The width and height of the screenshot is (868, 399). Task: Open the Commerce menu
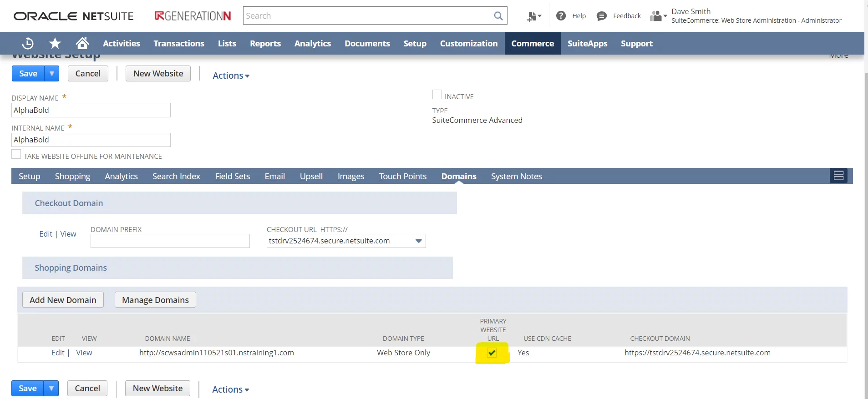click(x=533, y=43)
